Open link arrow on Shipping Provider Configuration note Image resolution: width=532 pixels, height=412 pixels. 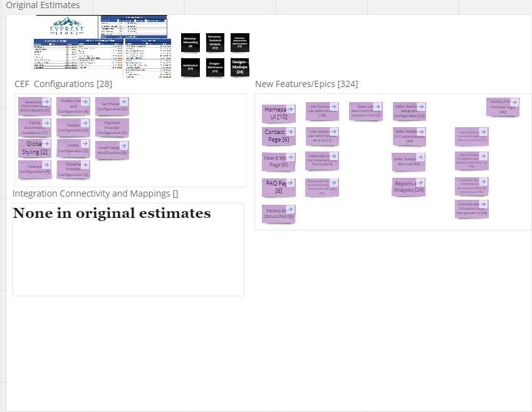pyautogui.click(x=85, y=165)
